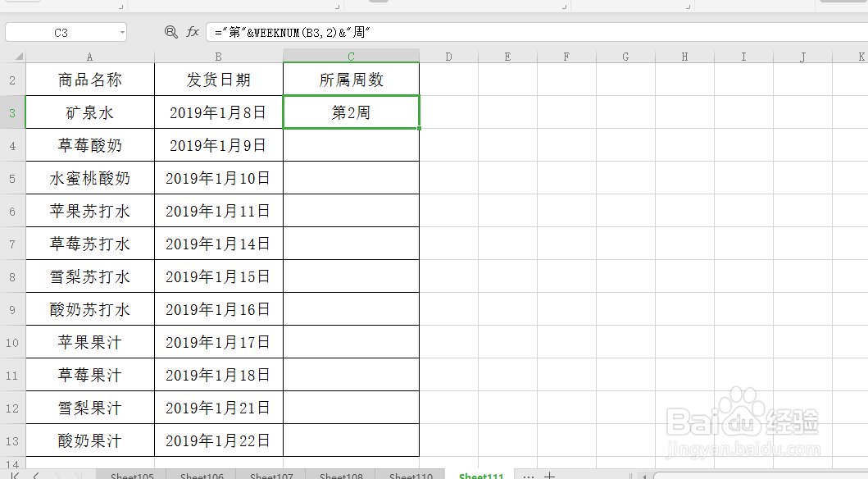The width and height of the screenshot is (868, 479).
Task: Select the cell containing 草莓酸奶
Action: 90,145
